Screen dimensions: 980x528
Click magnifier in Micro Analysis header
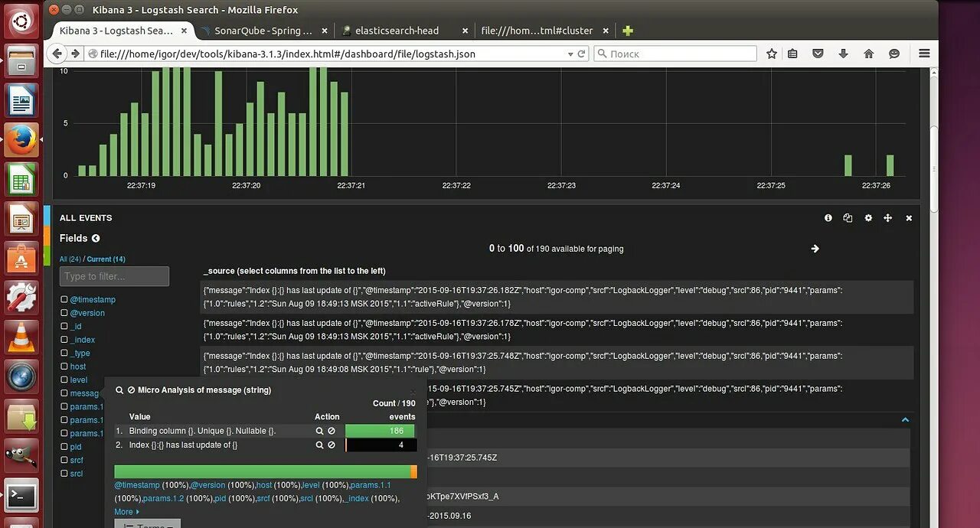pos(119,390)
